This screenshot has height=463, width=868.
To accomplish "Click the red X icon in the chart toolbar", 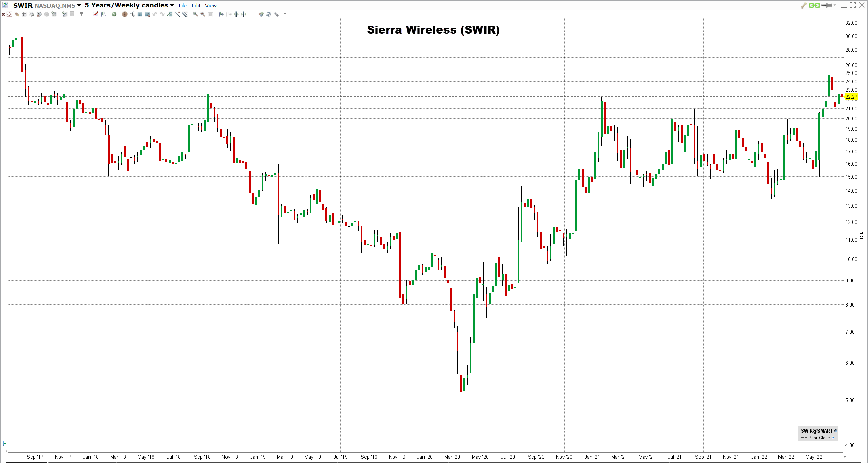I will point(3,14).
